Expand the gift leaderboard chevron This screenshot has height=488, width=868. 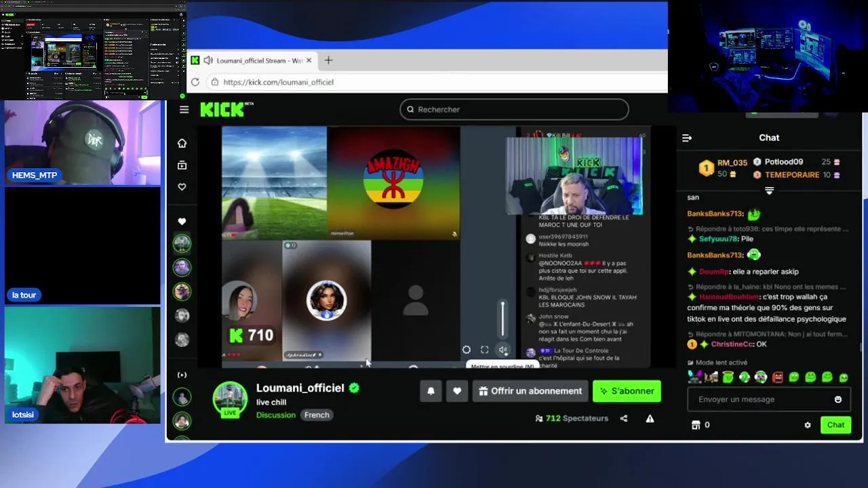click(769, 191)
